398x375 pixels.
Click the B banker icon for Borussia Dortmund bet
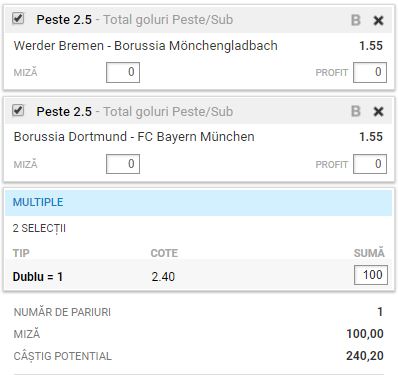point(356,111)
